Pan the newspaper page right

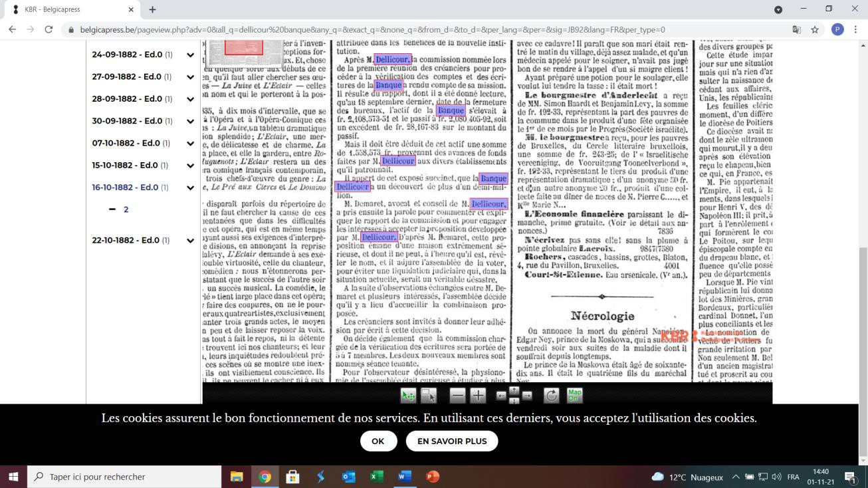click(x=527, y=396)
